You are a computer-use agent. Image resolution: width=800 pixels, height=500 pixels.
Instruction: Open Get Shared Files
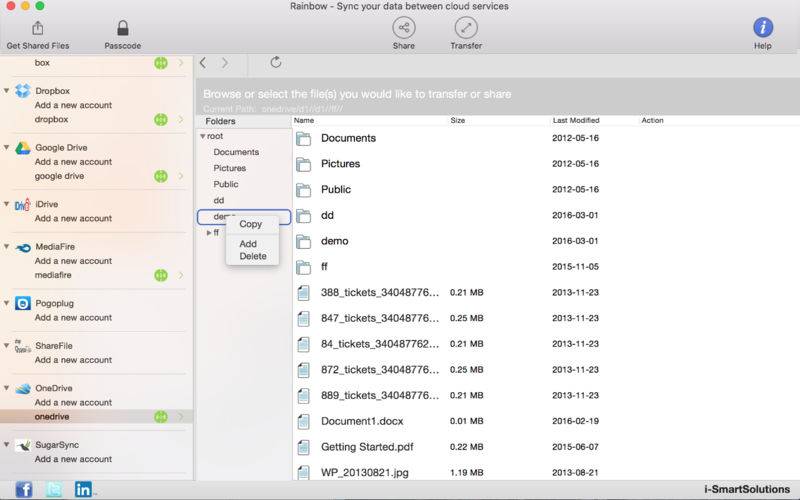click(x=38, y=35)
